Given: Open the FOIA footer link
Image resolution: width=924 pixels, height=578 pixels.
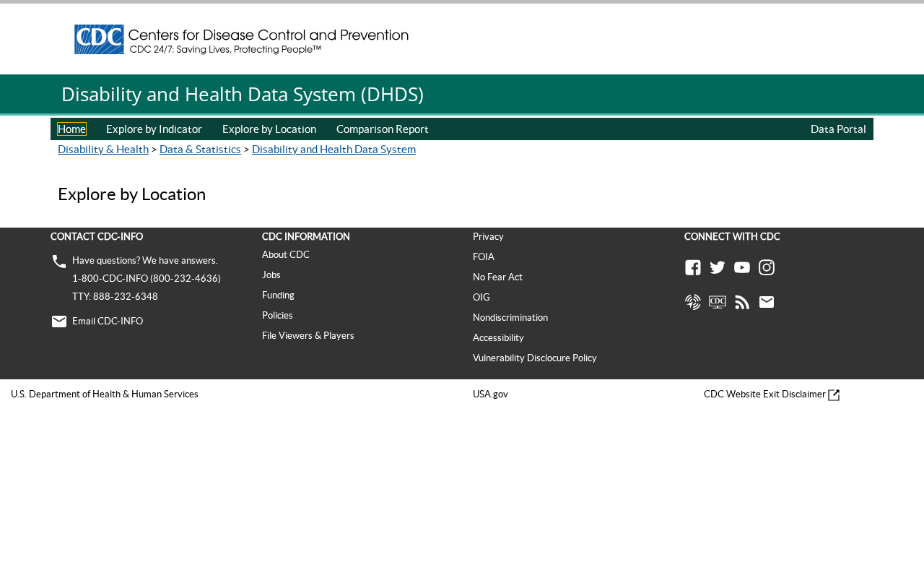Looking at the screenshot, I should click(x=484, y=256).
